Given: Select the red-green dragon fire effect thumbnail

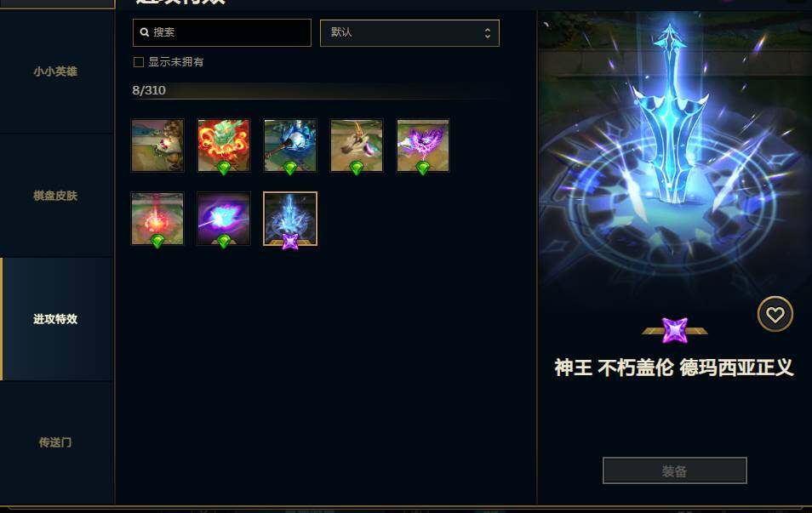Looking at the screenshot, I should pyautogui.click(x=224, y=145).
